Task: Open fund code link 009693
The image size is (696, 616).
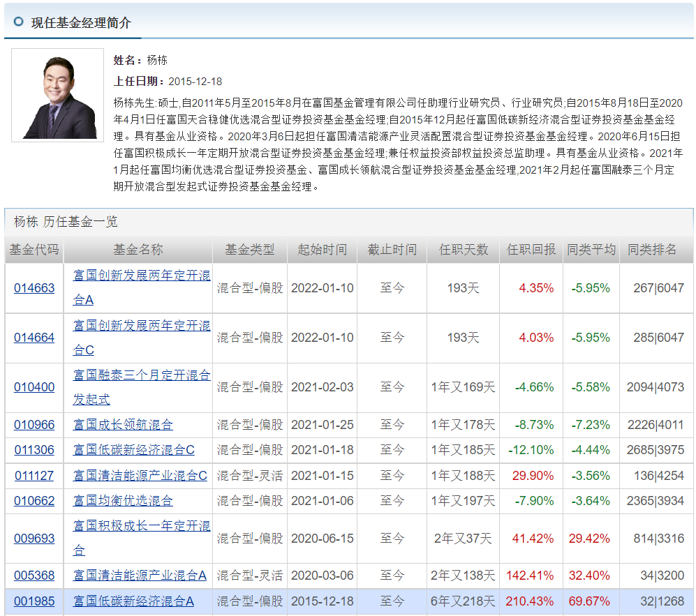Action: point(32,538)
